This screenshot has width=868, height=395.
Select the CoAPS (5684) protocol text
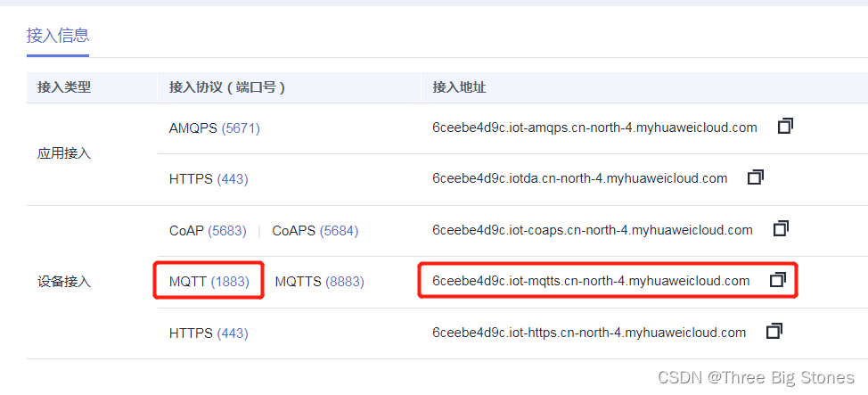click(x=315, y=230)
